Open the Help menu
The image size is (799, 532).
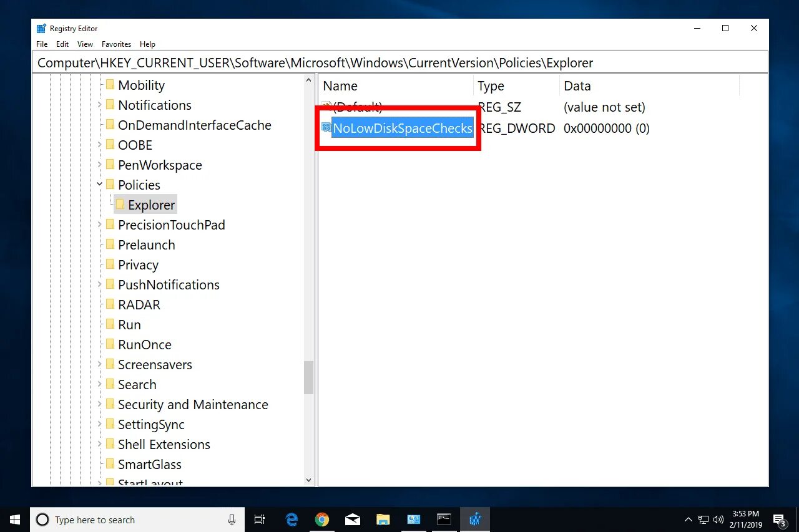click(147, 44)
